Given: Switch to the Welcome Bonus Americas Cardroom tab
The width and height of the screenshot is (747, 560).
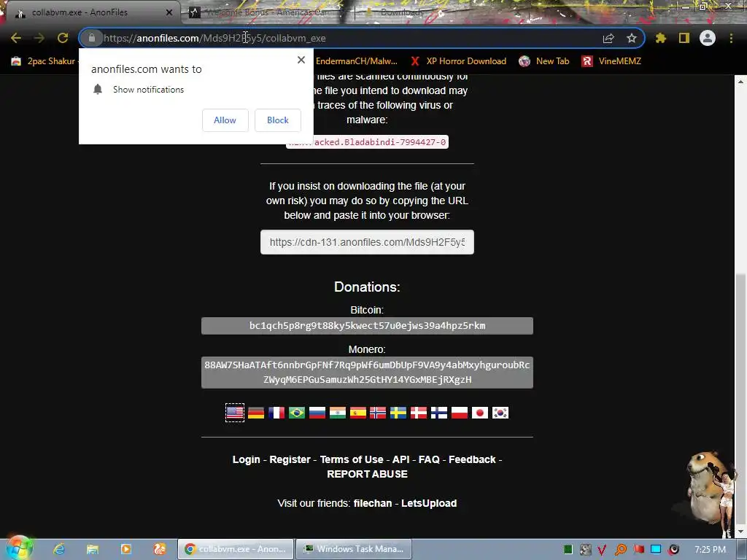Looking at the screenshot, I should point(267,12).
